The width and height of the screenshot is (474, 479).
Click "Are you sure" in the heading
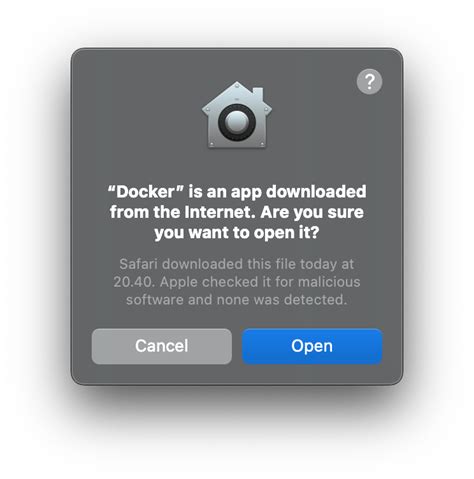pyautogui.click(x=312, y=212)
